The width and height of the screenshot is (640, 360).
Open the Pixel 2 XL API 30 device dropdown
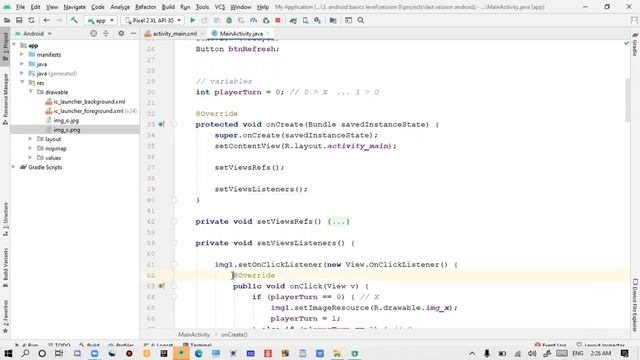click(153, 20)
